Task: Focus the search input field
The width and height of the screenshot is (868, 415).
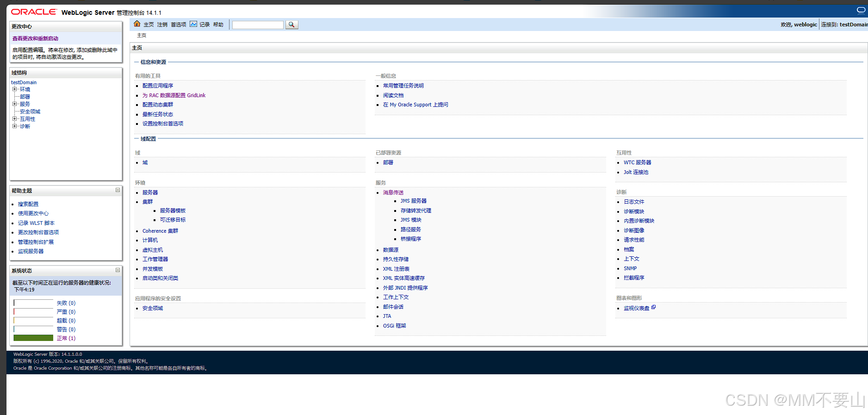Action: click(x=258, y=25)
